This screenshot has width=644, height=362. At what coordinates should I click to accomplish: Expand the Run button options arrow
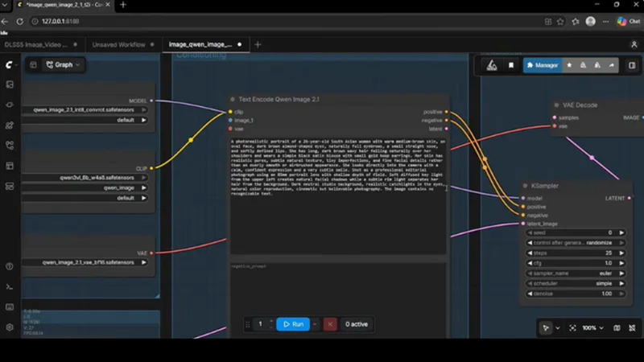(x=315, y=324)
